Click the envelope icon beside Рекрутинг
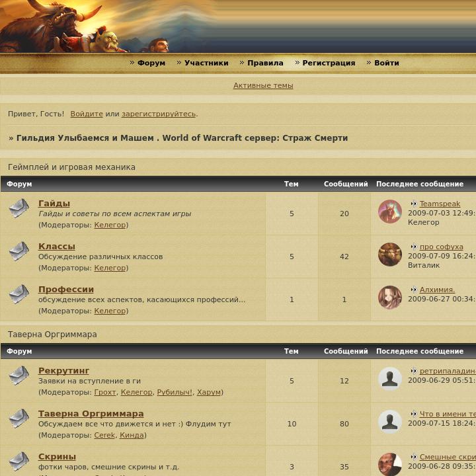476x476 pixels. pos(19,376)
